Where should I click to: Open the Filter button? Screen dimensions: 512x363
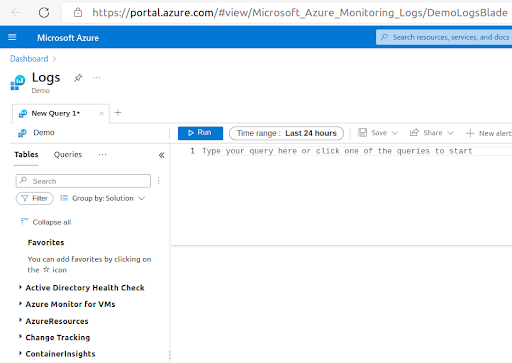coord(35,198)
